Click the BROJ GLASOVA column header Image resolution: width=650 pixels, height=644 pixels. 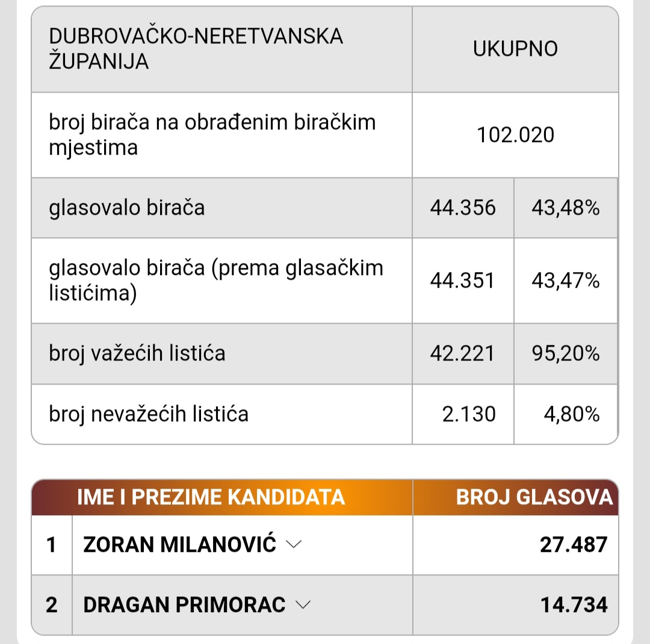[534, 497]
